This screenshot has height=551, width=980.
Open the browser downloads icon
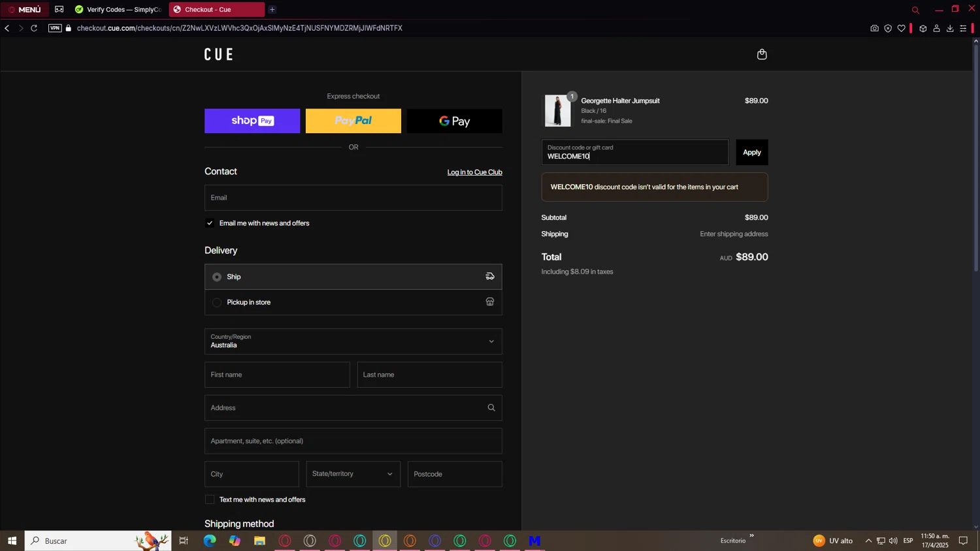click(950, 29)
